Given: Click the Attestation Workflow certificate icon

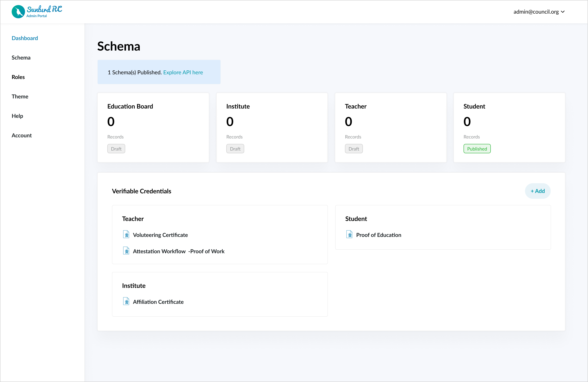Looking at the screenshot, I should click(x=126, y=251).
